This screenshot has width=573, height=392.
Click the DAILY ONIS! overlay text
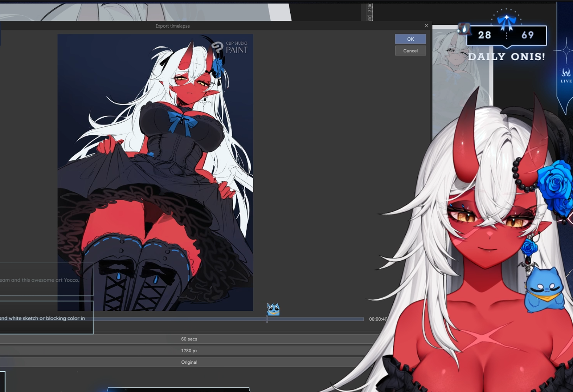(x=507, y=57)
